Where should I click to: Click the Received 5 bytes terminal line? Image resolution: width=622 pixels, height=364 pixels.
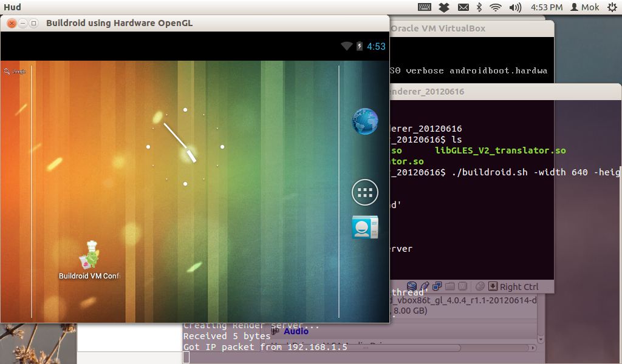[227, 336]
